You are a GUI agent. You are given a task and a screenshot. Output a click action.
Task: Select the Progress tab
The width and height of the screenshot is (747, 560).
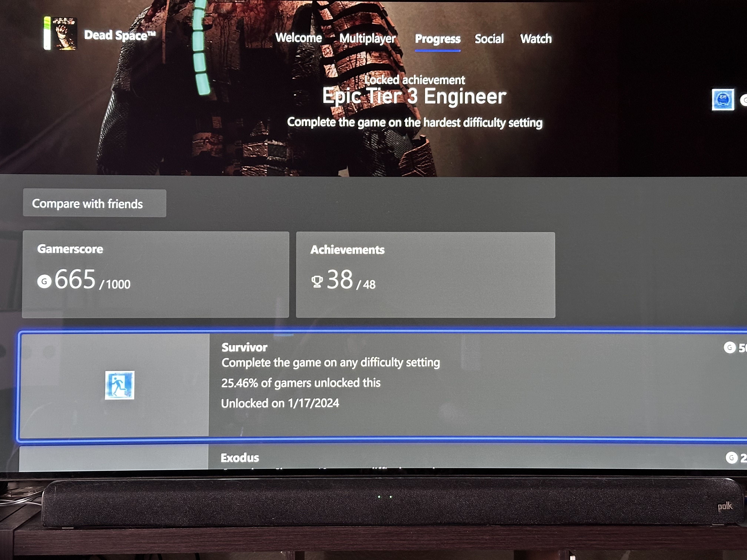438,39
